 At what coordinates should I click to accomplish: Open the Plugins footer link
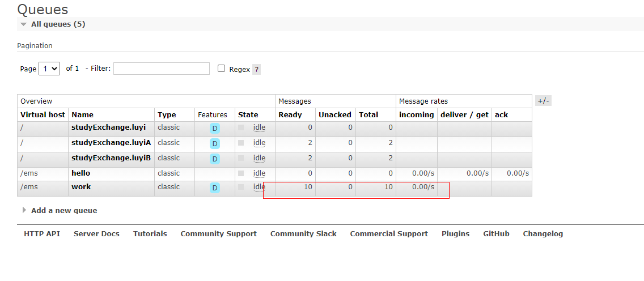(x=455, y=234)
